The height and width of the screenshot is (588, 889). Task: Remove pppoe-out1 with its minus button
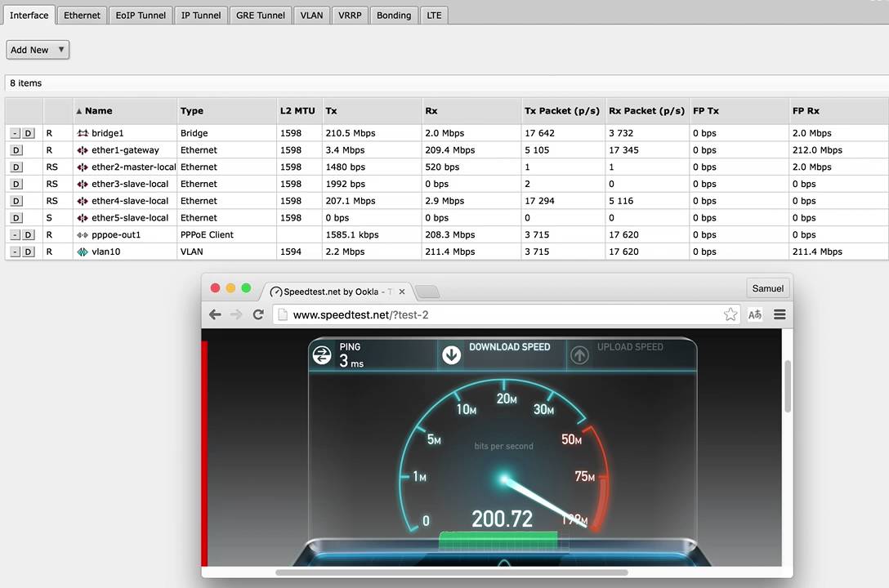click(16, 235)
